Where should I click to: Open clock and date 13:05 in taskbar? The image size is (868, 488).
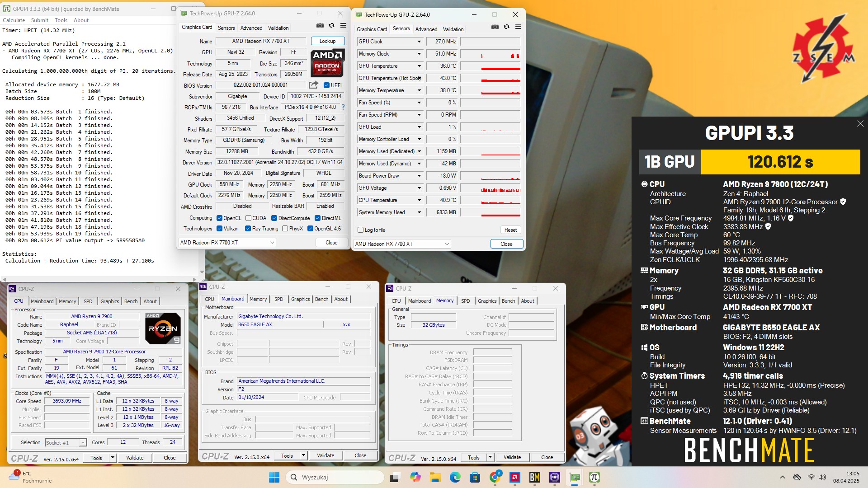pyautogui.click(x=846, y=477)
